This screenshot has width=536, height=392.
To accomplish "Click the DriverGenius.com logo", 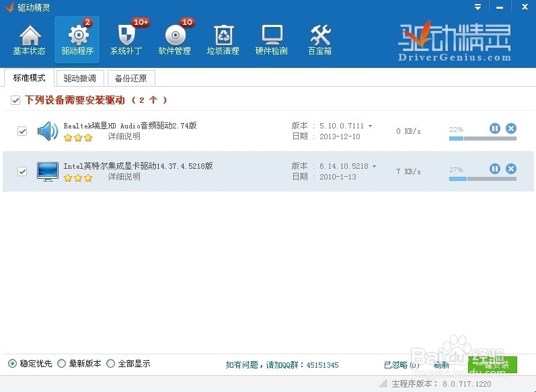I will point(455,42).
